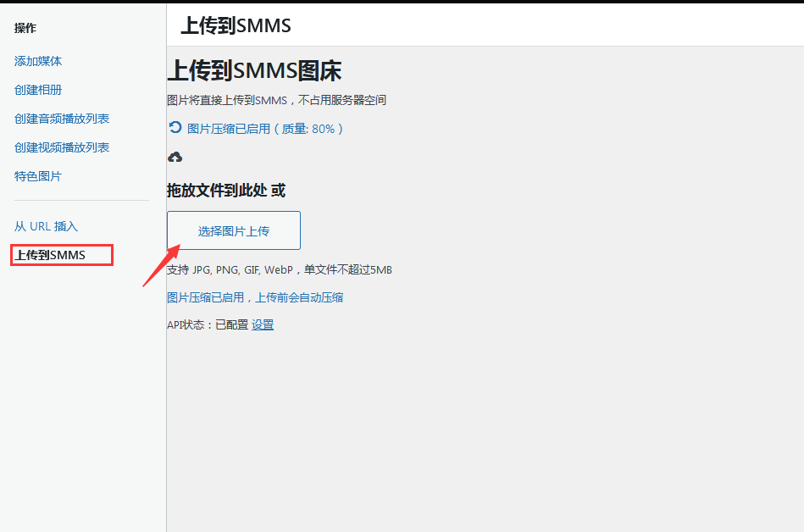Click the 拖放文件到此处 或 heading

(226, 191)
